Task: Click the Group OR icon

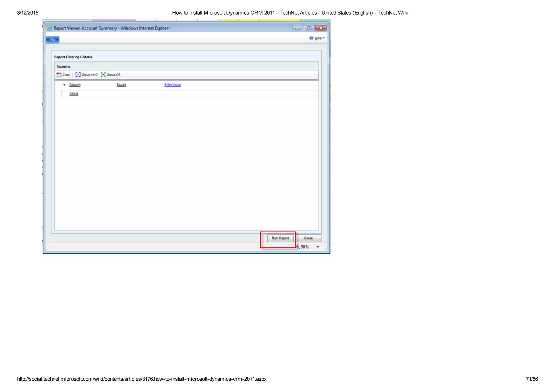Action: pos(103,74)
